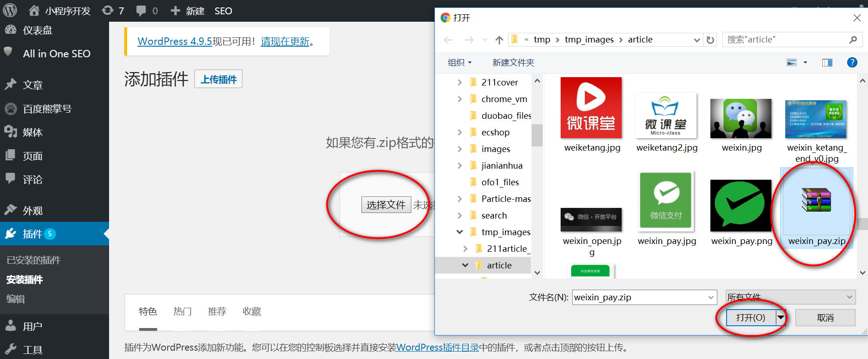This screenshot has height=359, width=868.
Task: Switch to the 热门 tab
Action: point(183,311)
